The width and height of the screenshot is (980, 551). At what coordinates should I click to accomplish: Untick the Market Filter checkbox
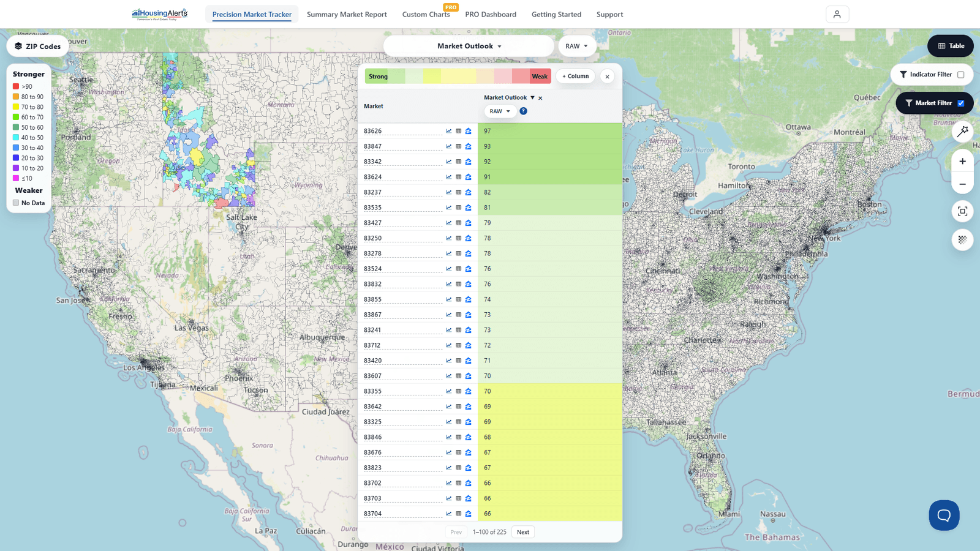tap(960, 103)
